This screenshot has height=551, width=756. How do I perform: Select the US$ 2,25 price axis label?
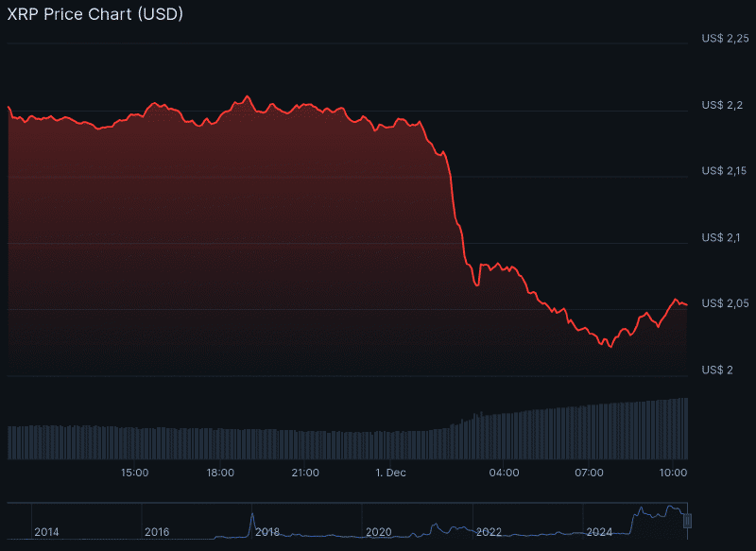tap(724, 39)
